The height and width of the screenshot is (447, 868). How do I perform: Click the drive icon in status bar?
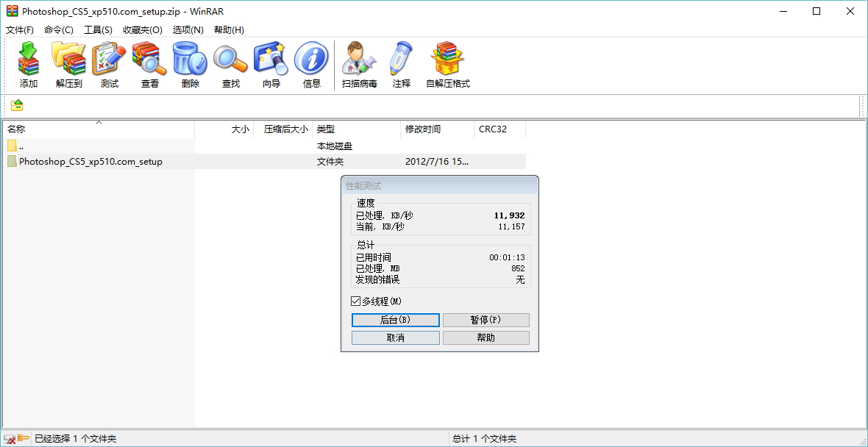click(x=10, y=439)
